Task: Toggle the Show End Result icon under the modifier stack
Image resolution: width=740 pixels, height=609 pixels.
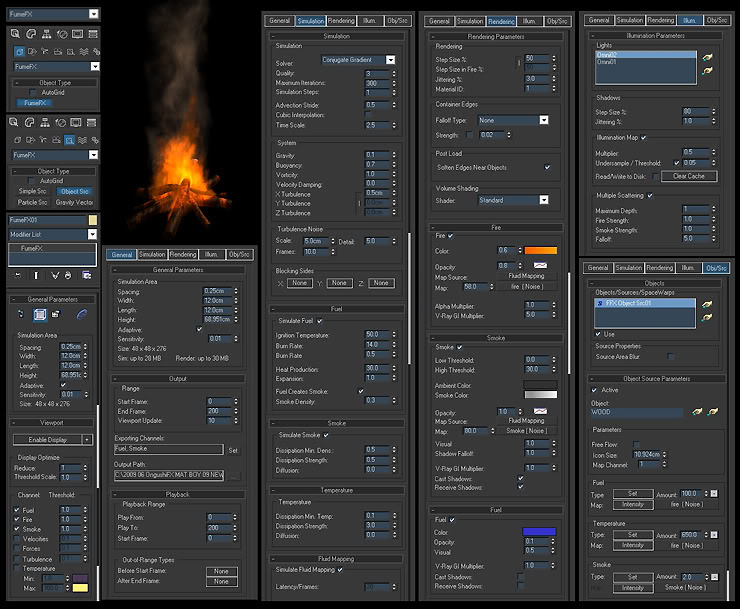Action: (x=36, y=275)
